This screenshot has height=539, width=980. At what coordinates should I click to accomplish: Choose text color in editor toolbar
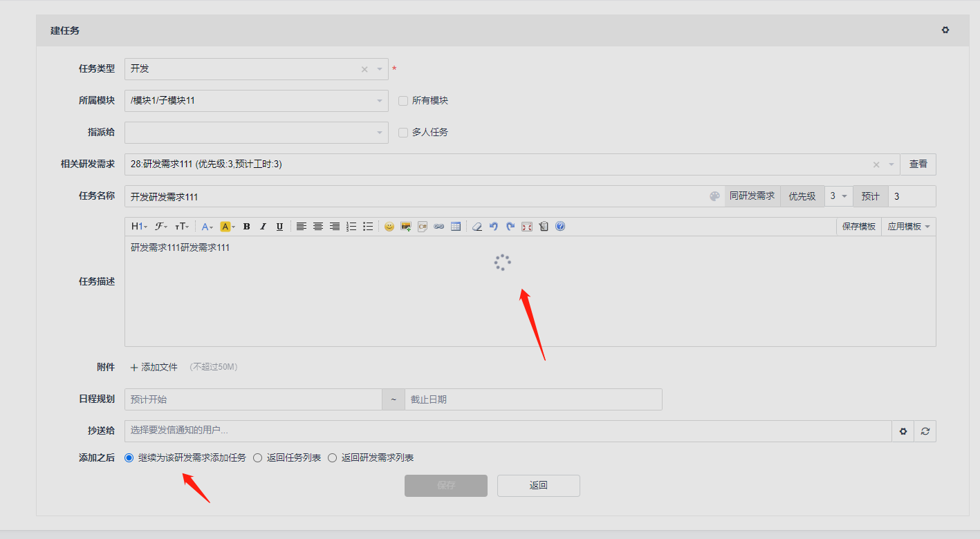tap(207, 227)
